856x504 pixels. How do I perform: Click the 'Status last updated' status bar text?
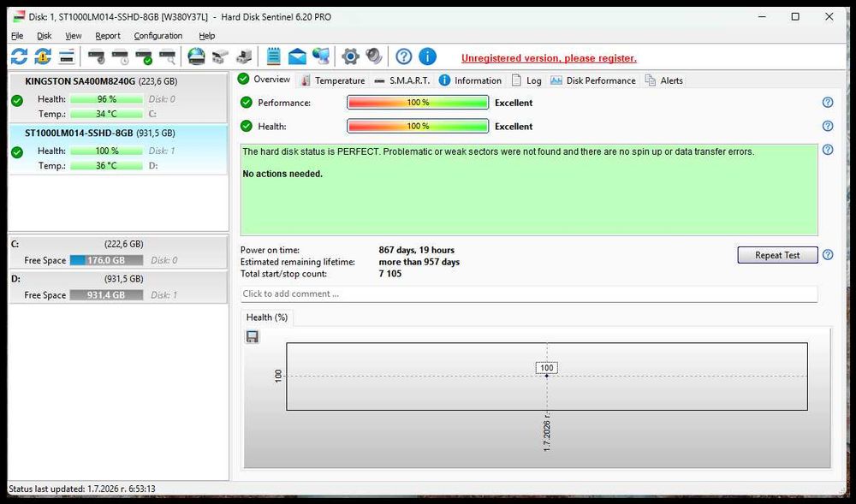coord(82,489)
